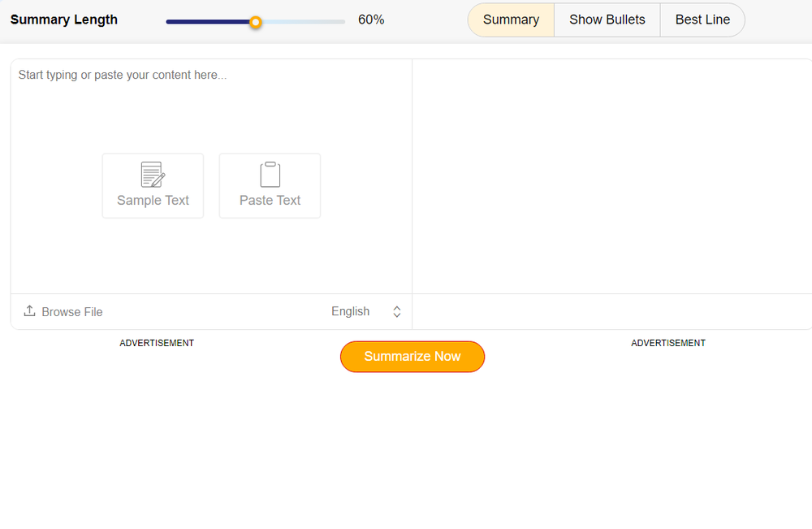812x529 pixels.
Task: Switch to Best Line output mode
Action: [x=702, y=20]
